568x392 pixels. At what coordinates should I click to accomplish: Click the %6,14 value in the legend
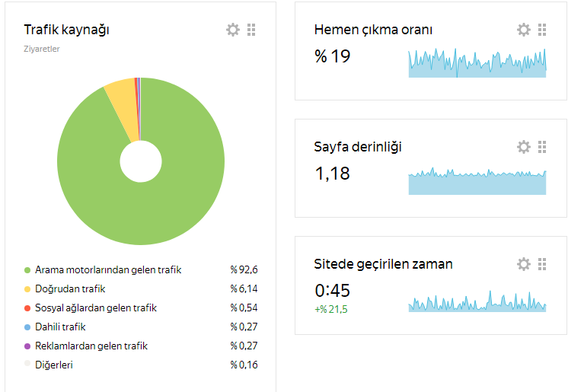(244, 288)
